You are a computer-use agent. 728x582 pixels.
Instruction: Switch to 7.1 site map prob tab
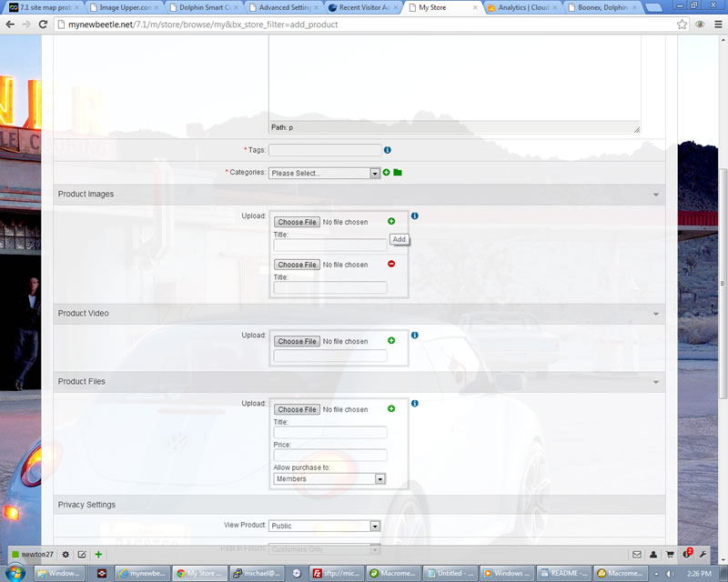(44, 7)
